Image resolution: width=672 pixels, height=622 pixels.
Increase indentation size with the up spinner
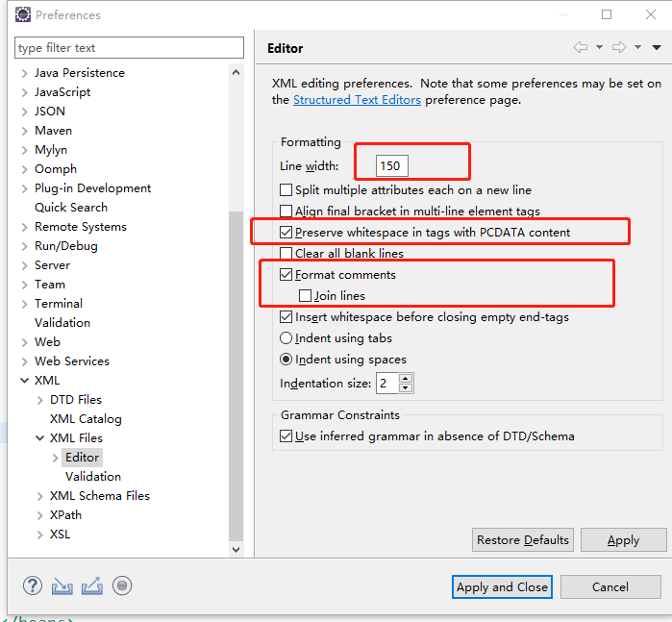point(406,378)
